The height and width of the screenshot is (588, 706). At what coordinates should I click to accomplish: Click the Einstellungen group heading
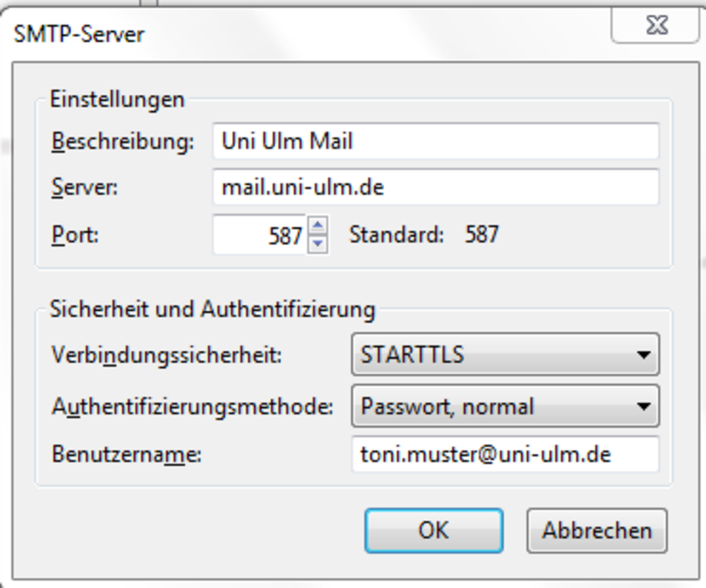pos(117,99)
